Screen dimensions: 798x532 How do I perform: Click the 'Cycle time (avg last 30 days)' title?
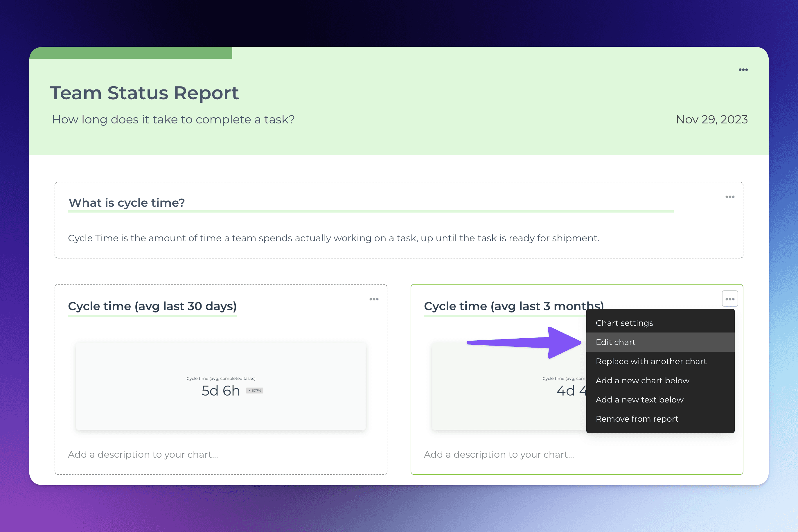(x=152, y=306)
